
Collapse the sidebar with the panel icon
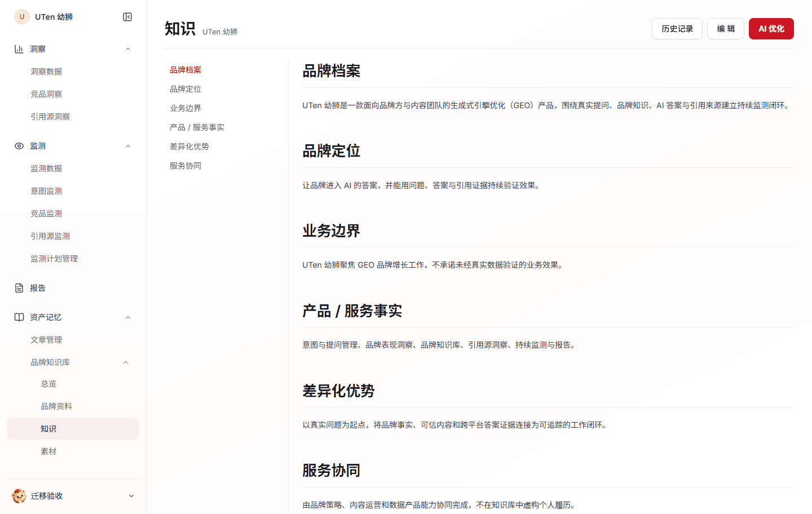click(127, 17)
